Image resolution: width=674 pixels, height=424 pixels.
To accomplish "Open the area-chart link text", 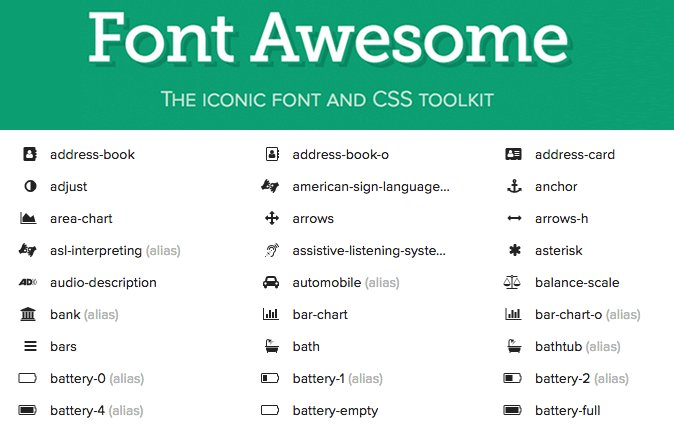I will click(81, 218).
